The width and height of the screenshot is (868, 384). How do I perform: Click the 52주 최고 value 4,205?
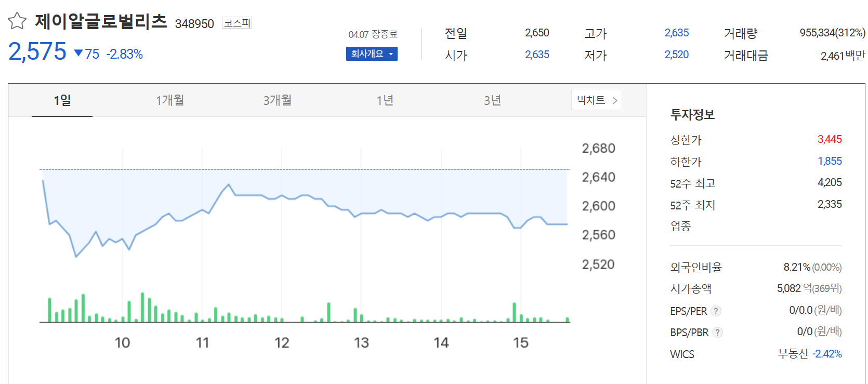(x=830, y=182)
